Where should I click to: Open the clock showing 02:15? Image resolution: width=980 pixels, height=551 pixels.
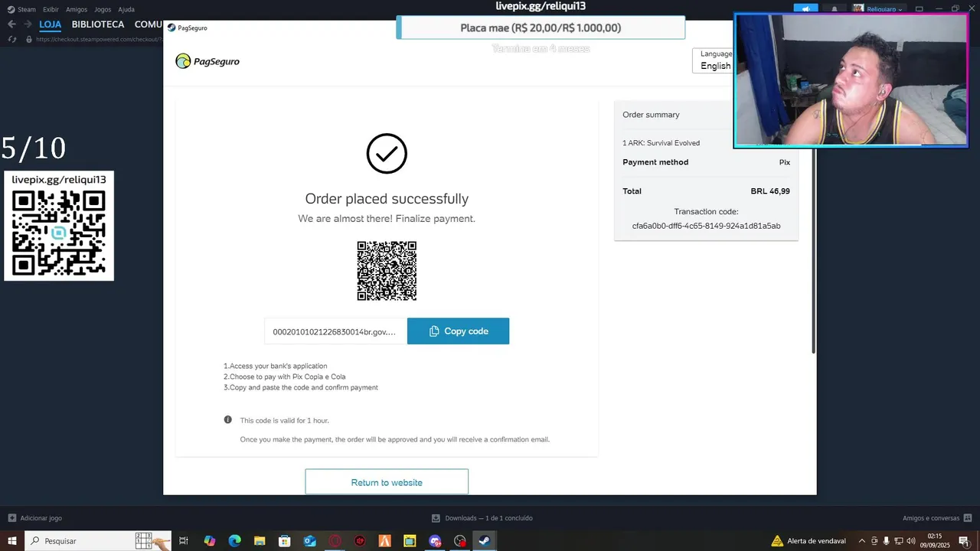coord(935,541)
